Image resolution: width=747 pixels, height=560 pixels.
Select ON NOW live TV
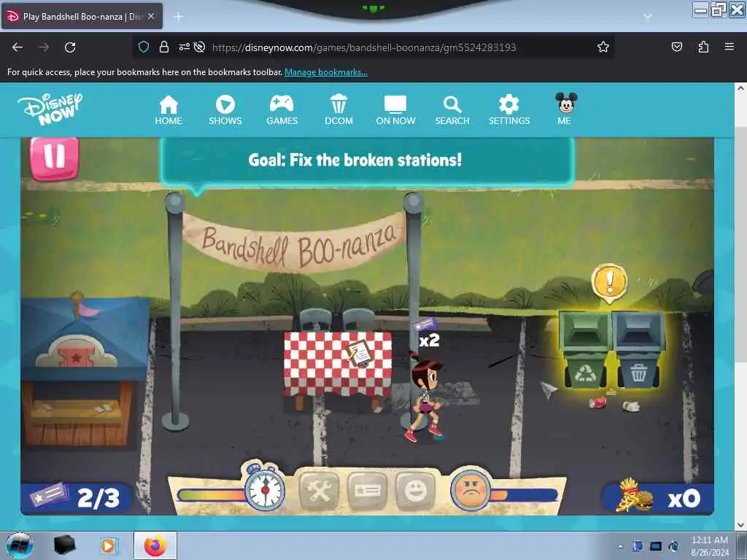pos(395,110)
